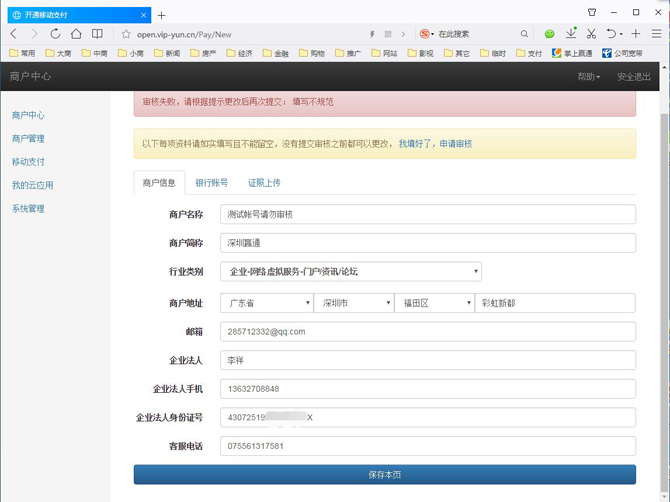Image resolution: width=670 pixels, height=502 pixels.
Task: Open the 深圳市 city dropdown
Action: click(353, 303)
